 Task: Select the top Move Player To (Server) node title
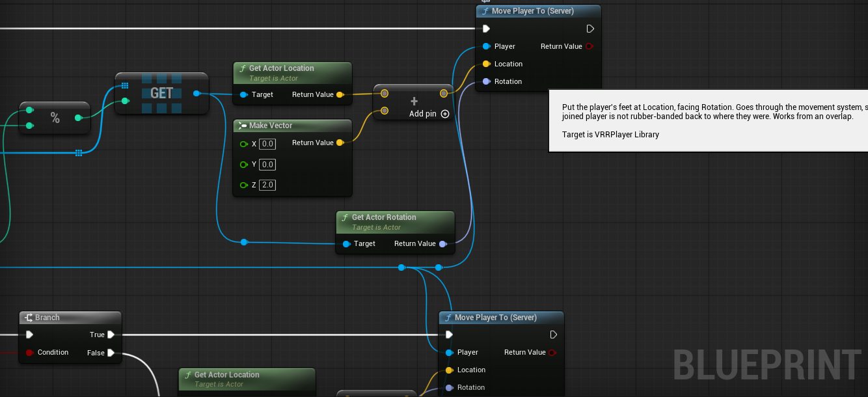532,11
